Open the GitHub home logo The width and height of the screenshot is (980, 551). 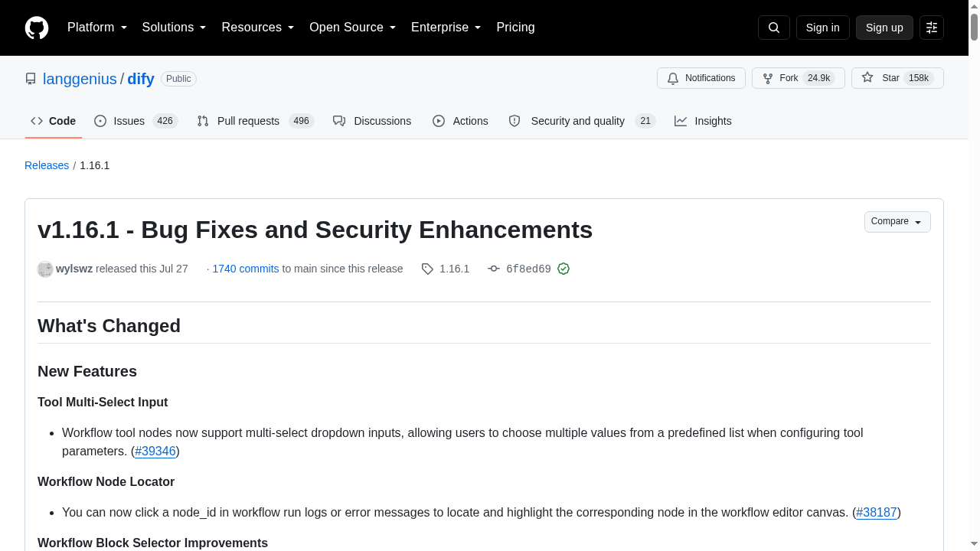tap(37, 28)
